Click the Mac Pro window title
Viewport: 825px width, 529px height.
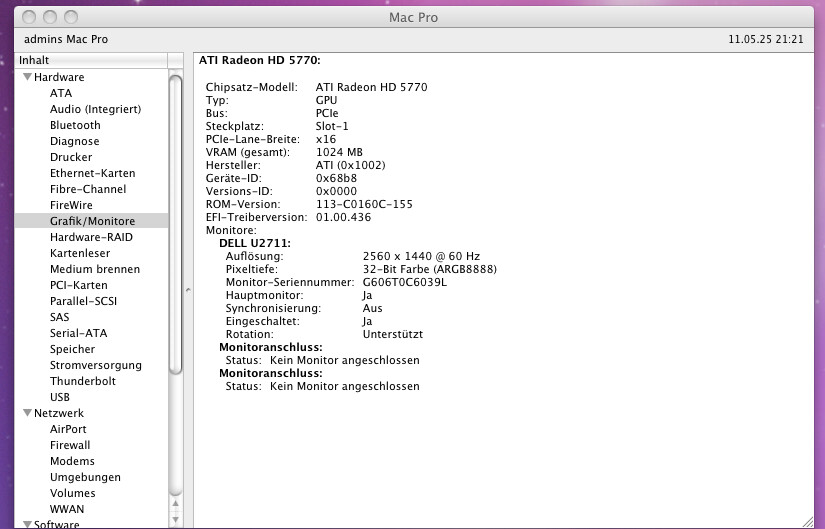point(414,17)
